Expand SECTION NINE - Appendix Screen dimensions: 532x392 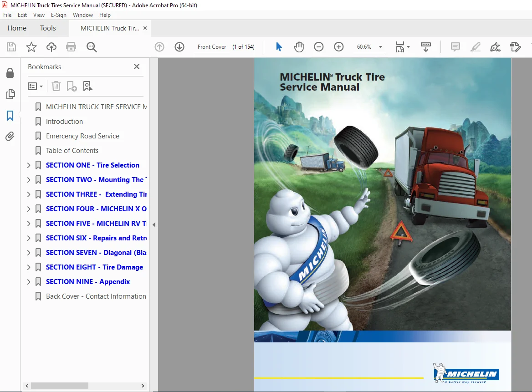[x=29, y=282]
